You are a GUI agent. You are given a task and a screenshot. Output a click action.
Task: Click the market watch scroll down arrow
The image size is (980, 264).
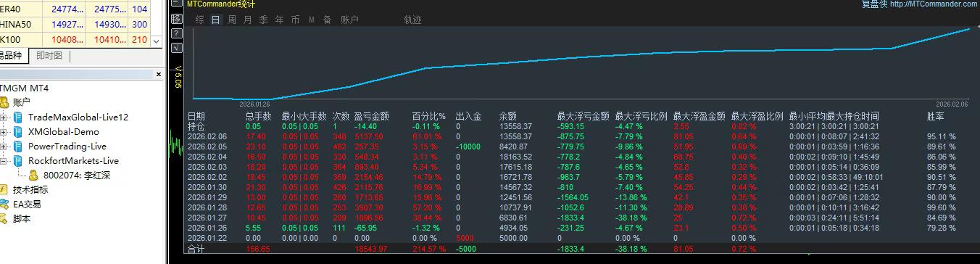[156, 41]
